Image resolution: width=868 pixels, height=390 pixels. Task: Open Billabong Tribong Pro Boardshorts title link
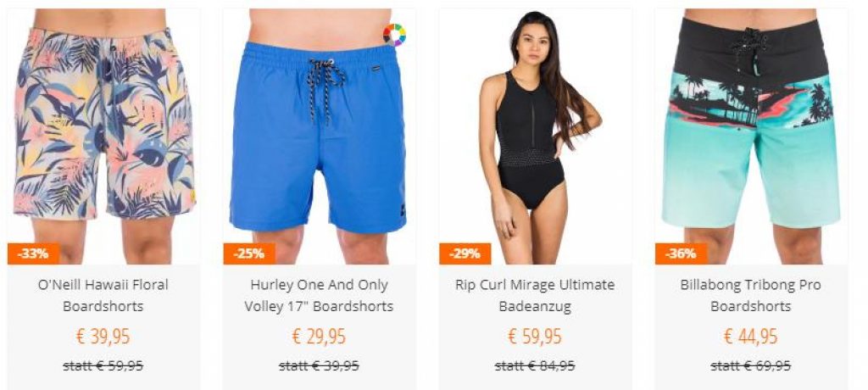coord(751,295)
